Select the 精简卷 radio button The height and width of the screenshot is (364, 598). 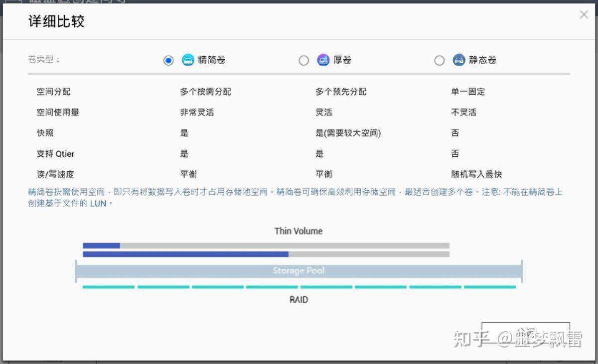click(x=168, y=60)
